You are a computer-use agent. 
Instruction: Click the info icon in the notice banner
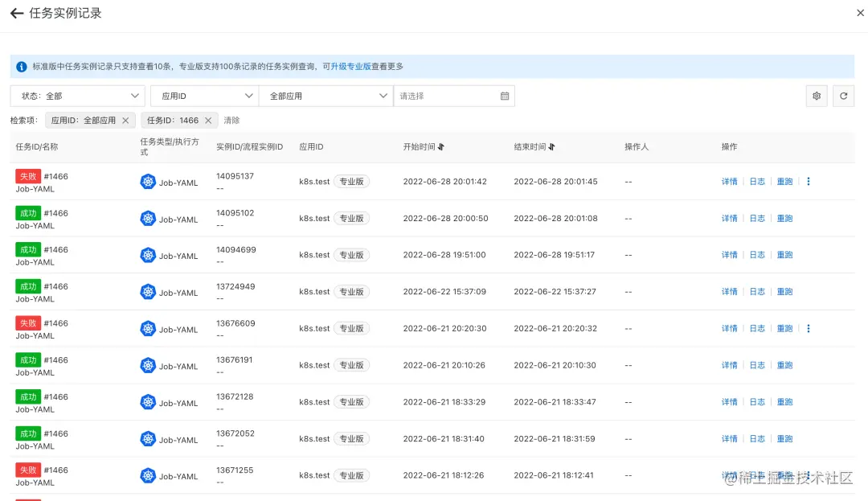tap(22, 67)
